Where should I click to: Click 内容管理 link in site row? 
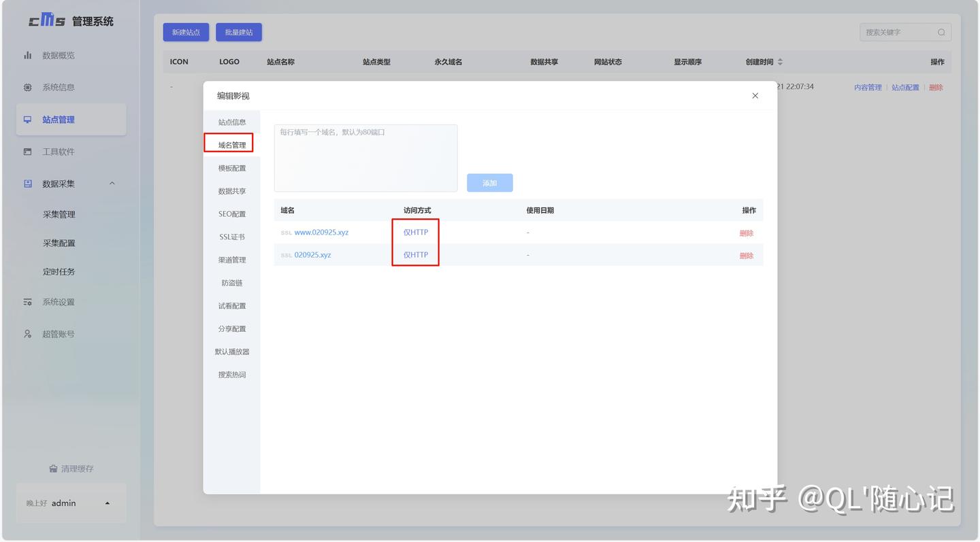tap(868, 88)
